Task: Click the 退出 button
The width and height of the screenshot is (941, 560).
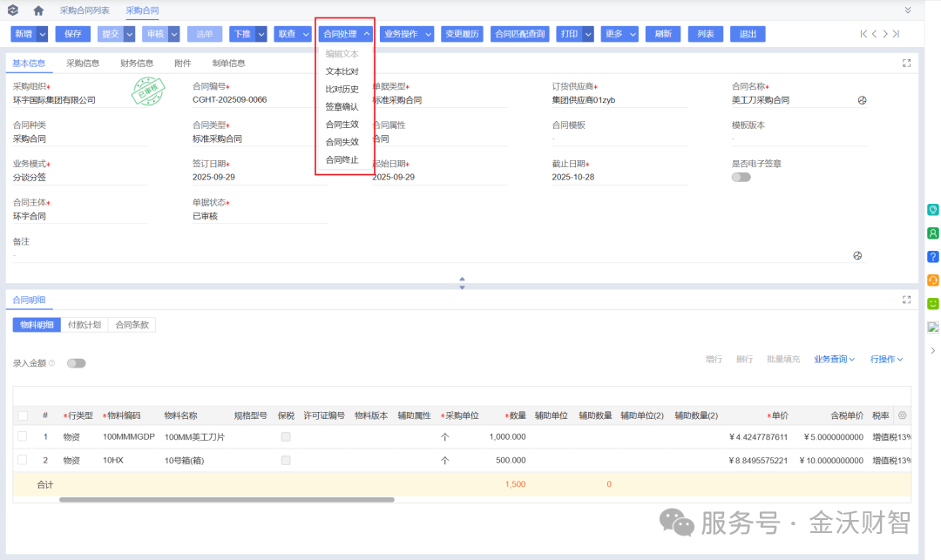Action: point(748,34)
